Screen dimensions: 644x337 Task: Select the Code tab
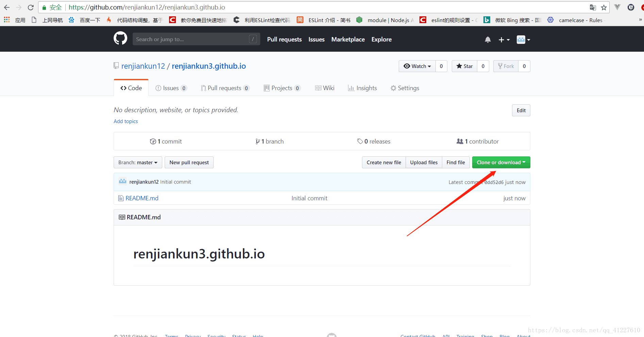131,88
